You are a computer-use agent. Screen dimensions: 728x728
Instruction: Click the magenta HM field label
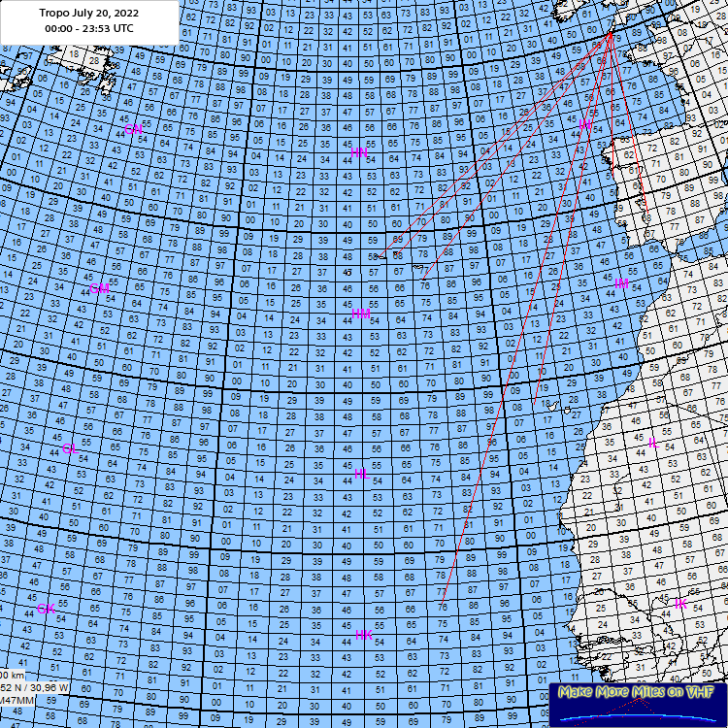(361, 314)
